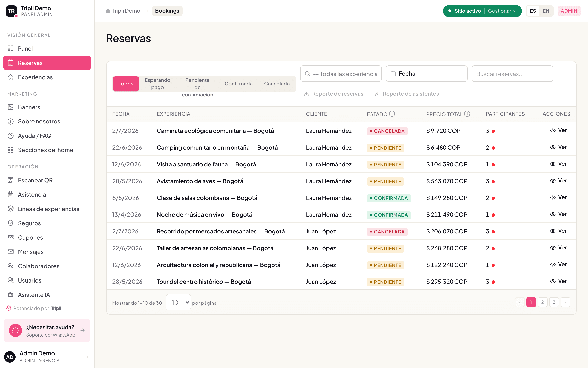The image size is (588, 368).
Task: View the Recorrido por mercados artesanales booking
Action: pos(558,231)
